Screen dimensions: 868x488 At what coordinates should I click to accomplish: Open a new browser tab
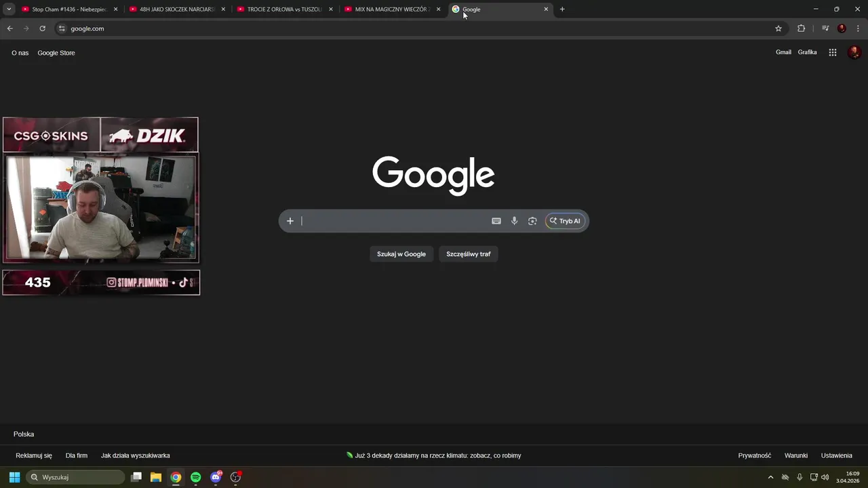[562, 9]
